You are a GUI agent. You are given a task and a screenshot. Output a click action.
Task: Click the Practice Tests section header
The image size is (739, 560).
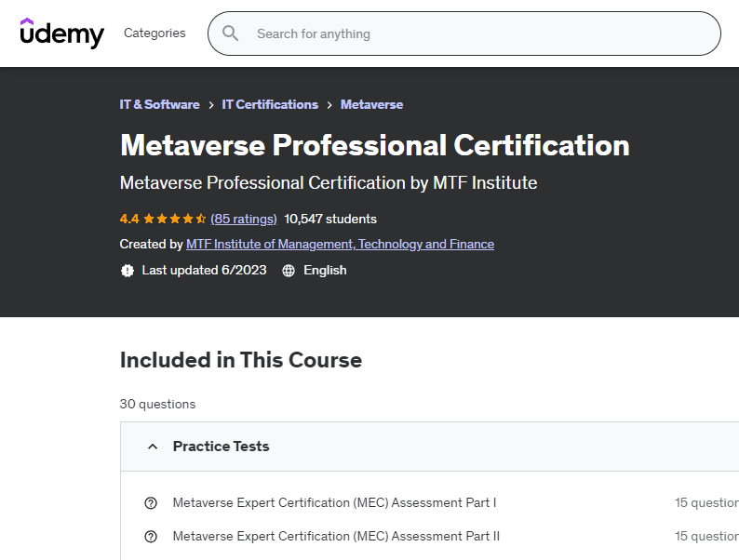pos(222,447)
